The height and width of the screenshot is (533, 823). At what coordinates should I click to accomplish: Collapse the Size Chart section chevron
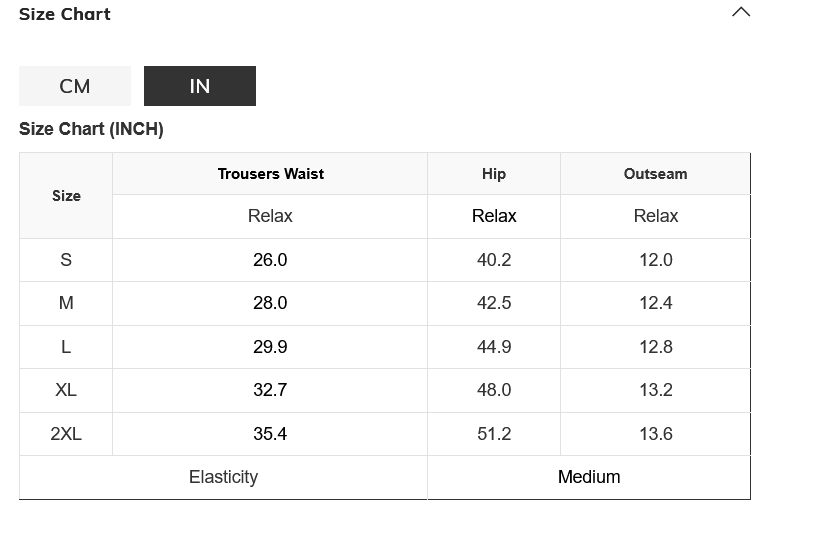click(x=741, y=13)
